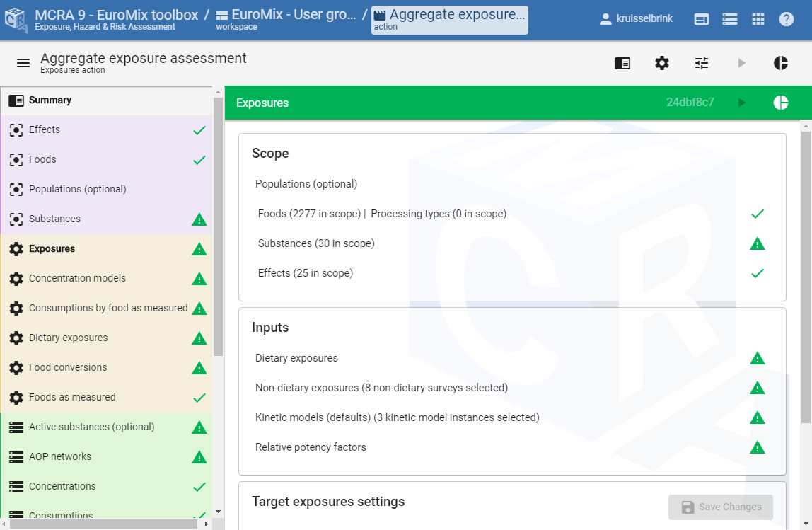
Task: Click the tuning sliders icon in action toolbar
Action: pyautogui.click(x=701, y=63)
